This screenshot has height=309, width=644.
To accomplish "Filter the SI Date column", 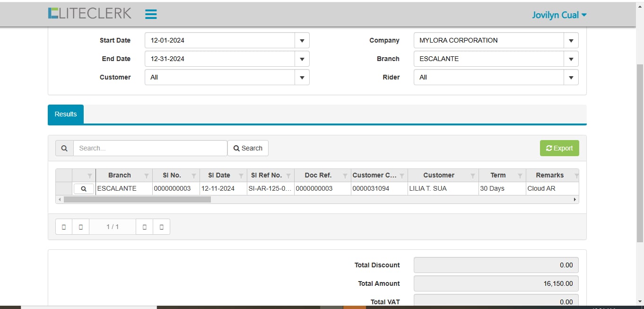I will (x=241, y=176).
